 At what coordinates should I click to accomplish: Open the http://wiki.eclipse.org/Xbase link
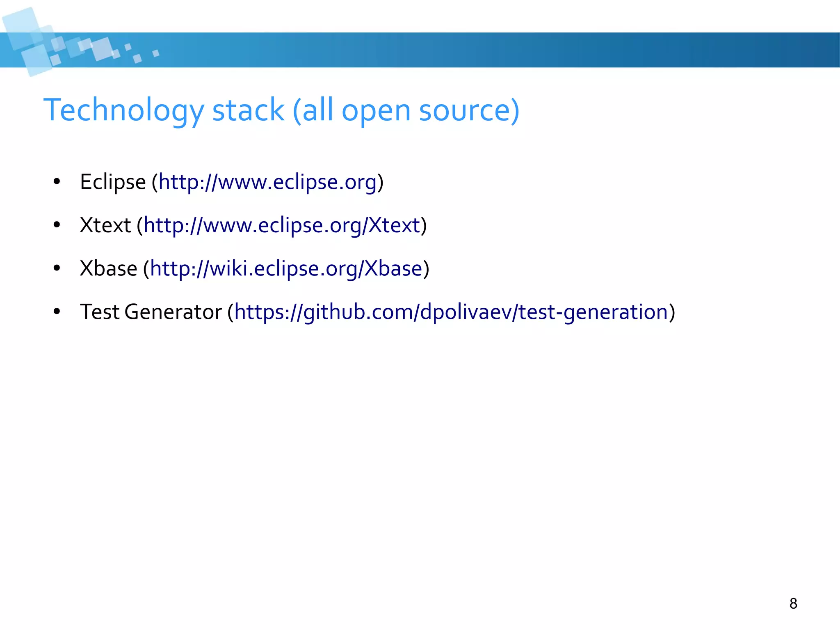[286, 268]
